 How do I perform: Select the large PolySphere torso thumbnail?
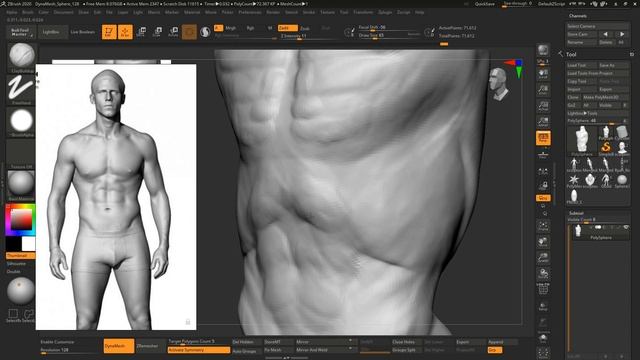click(582, 140)
